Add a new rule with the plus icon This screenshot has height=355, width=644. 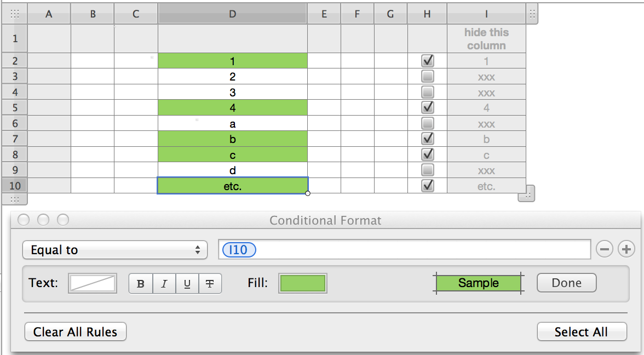click(626, 250)
